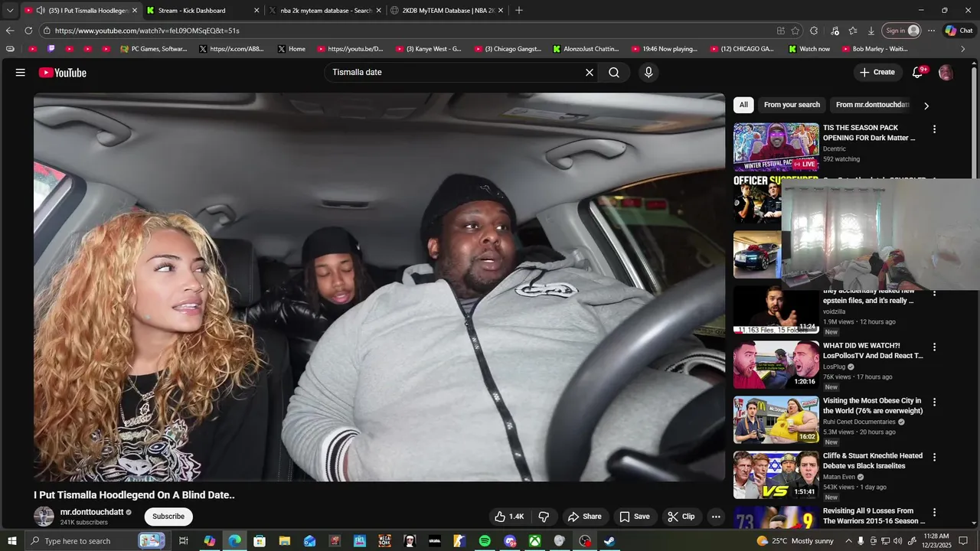Screen dimensions: 980x551
Task: Open the Xbox app on taskbar
Action: coord(535,541)
